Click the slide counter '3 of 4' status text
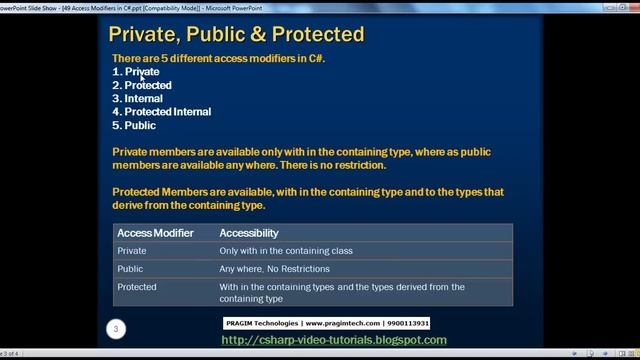This screenshot has height=360, width=640. pyautogui.click(x=10, y=354)
